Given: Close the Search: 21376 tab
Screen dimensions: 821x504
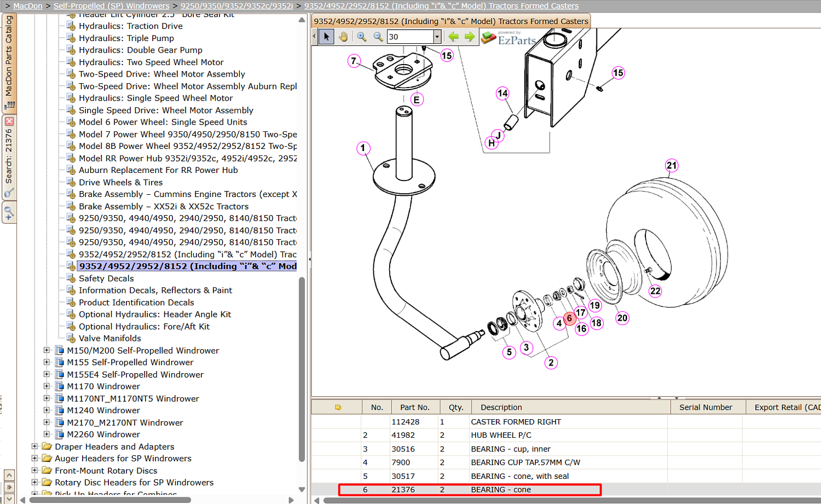Looking at the screenshot, I should coord(9,121).
